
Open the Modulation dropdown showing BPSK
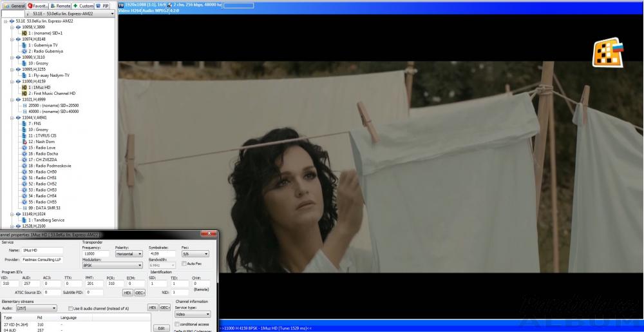[x=112, y=266]
